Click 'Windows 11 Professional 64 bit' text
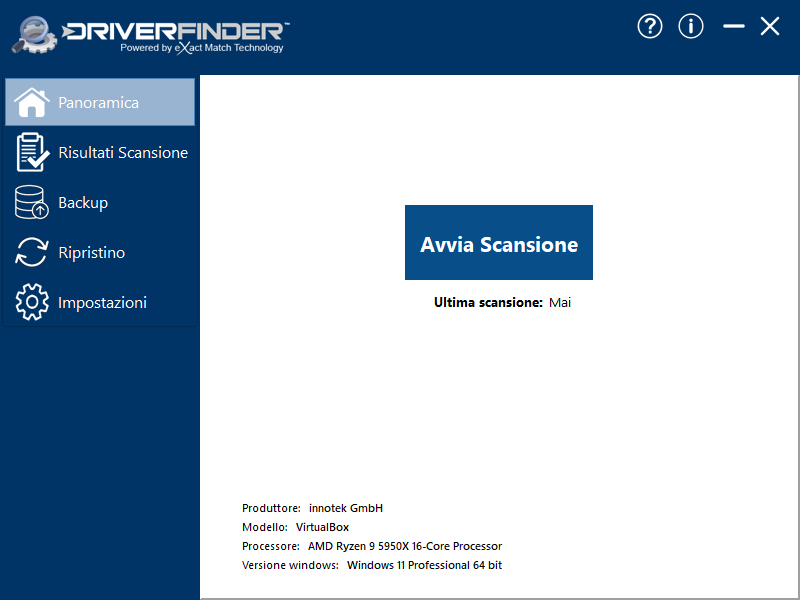The image size is (800, 600). pos(424,565)
